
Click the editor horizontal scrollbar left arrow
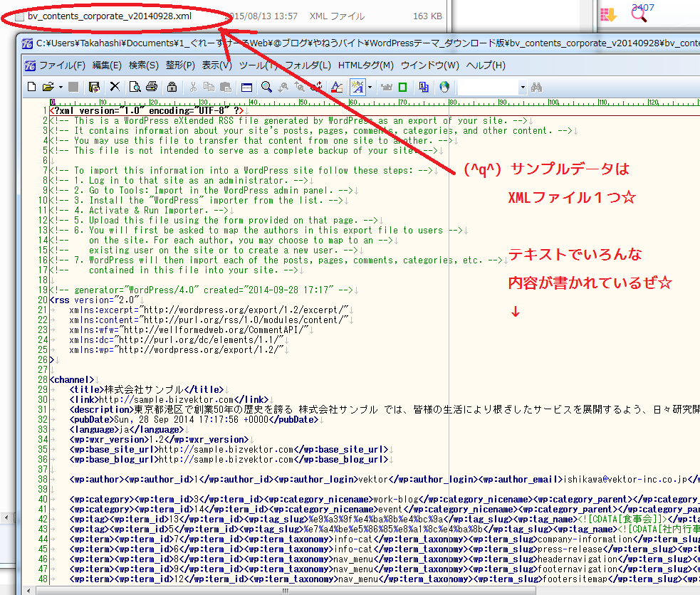pyautogui.click(x=28, y=591)
